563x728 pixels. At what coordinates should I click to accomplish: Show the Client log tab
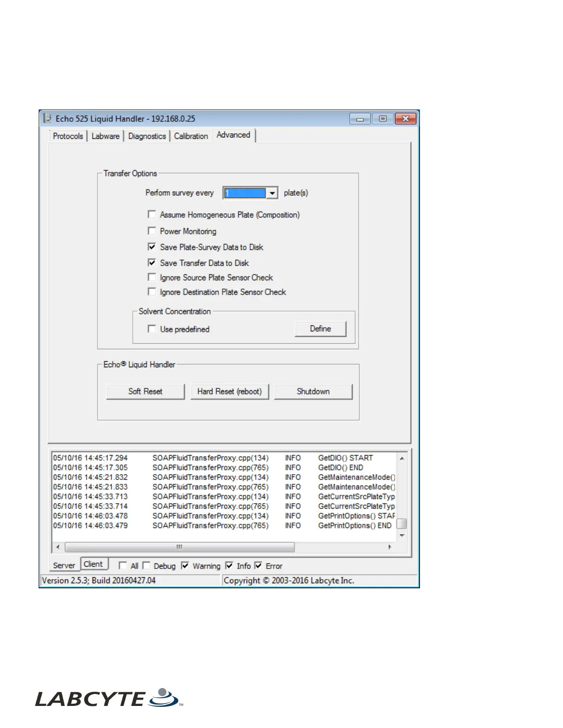[95, 564]
